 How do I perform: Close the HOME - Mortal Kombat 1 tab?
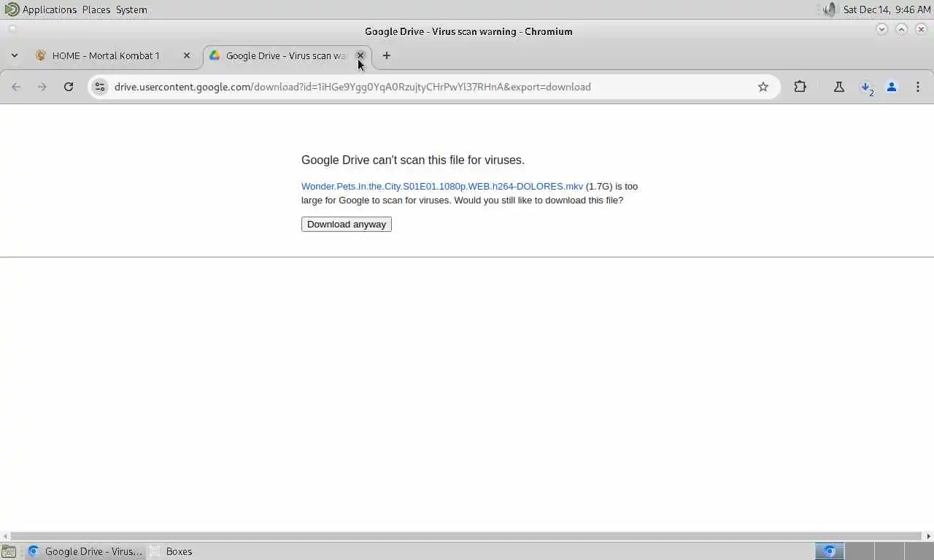[x=187, y=55]
